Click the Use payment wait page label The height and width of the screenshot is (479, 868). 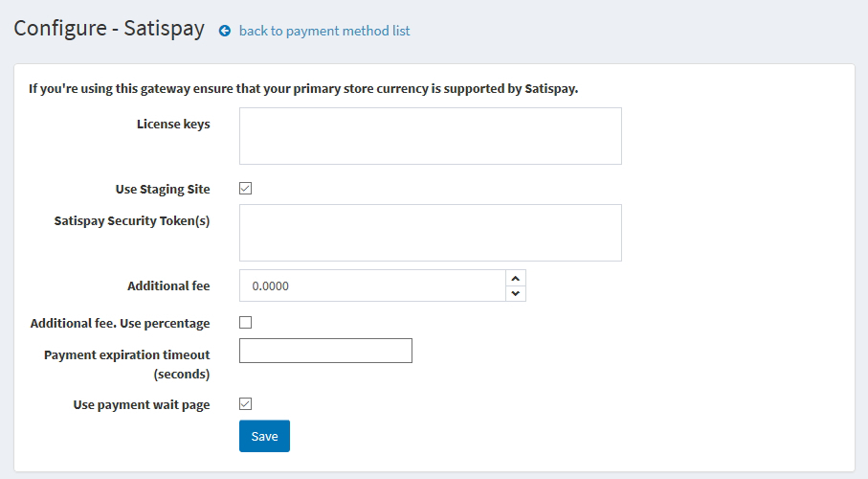pyautogui.click(x=142, y=404)
